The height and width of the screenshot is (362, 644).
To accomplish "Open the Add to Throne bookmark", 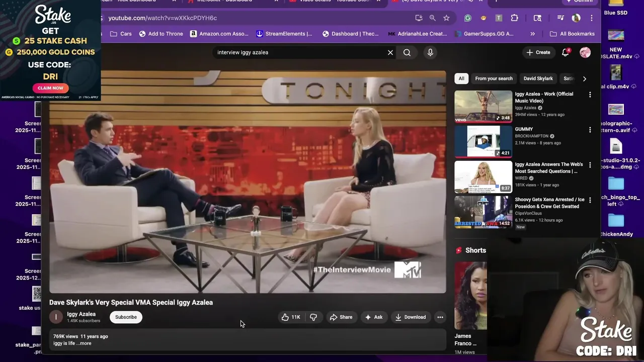I will pos(161,34).
